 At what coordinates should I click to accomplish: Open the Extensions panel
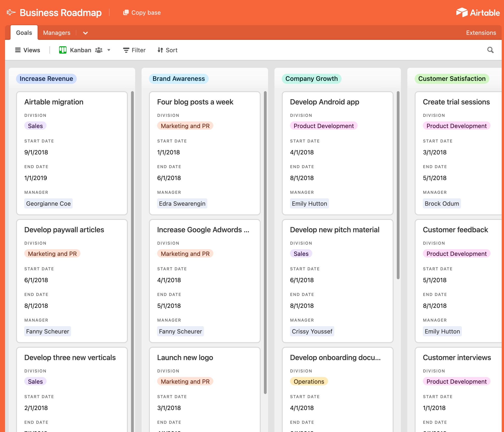pyautogui.click(x=481, y=33)
